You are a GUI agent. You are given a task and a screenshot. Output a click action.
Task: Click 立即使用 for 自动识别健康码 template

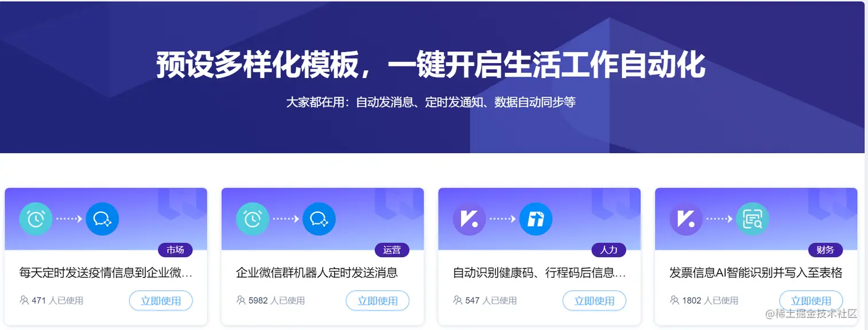(x=594, y=301)
